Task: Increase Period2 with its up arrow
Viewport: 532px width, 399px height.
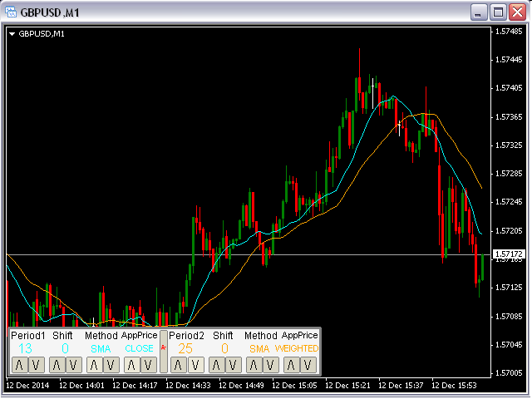Action: (x=179, y=364)
